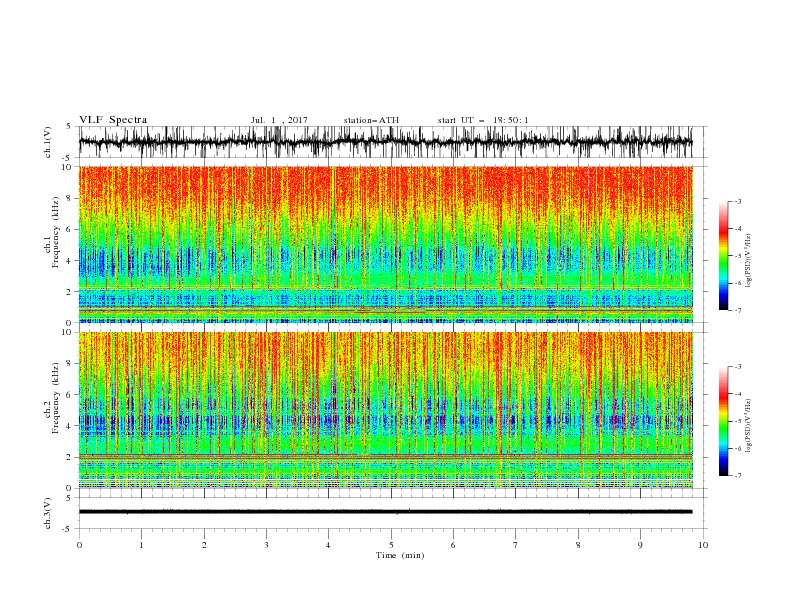Click the ch.2 spectrogram panel

point(386,410)
